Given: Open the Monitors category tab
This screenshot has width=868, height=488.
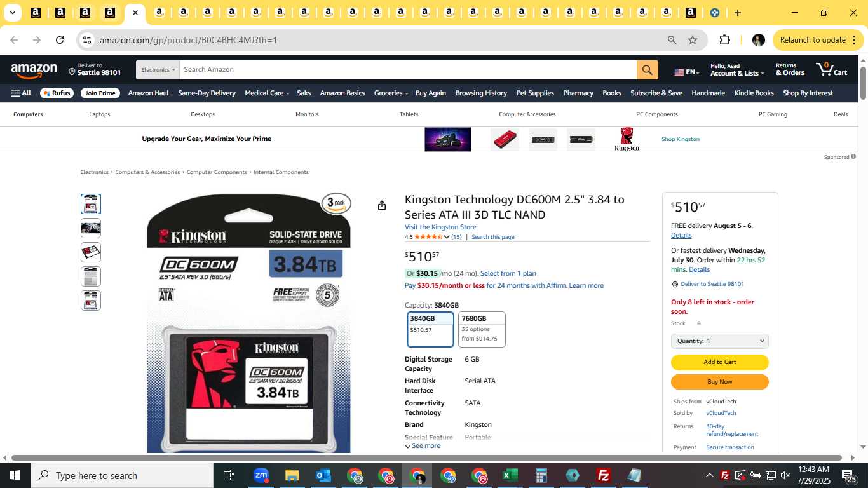Looking at the screenshot, I should point(307,114).
